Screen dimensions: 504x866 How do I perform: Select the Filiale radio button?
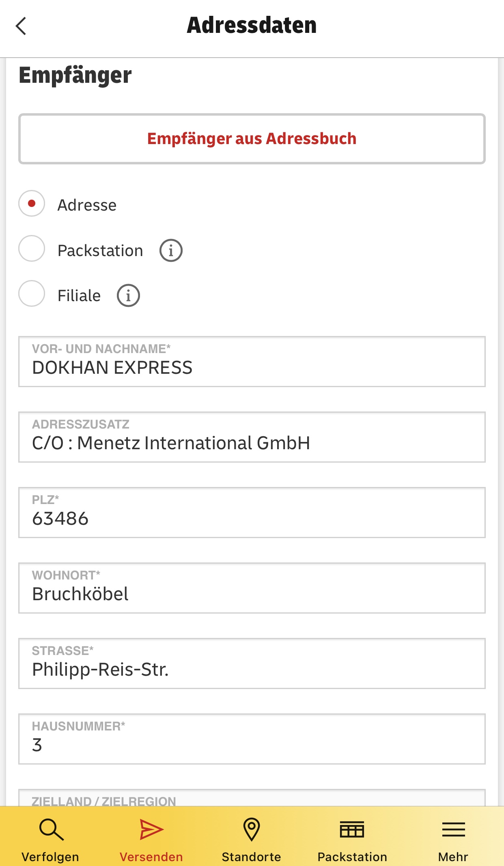point(32,293)
